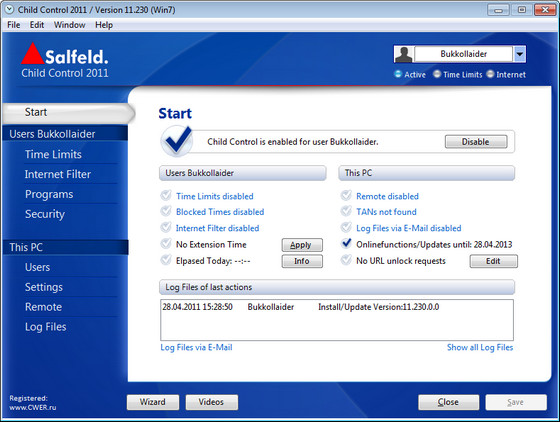Click the Close button at the bottom
This screenshot has width=560, height=422.
point(449,402)
